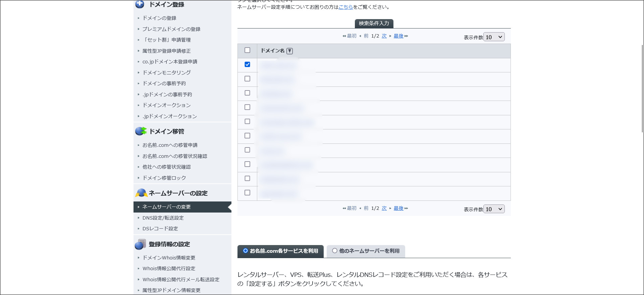Uncheck the first domain row checkbox

(247, 64)
